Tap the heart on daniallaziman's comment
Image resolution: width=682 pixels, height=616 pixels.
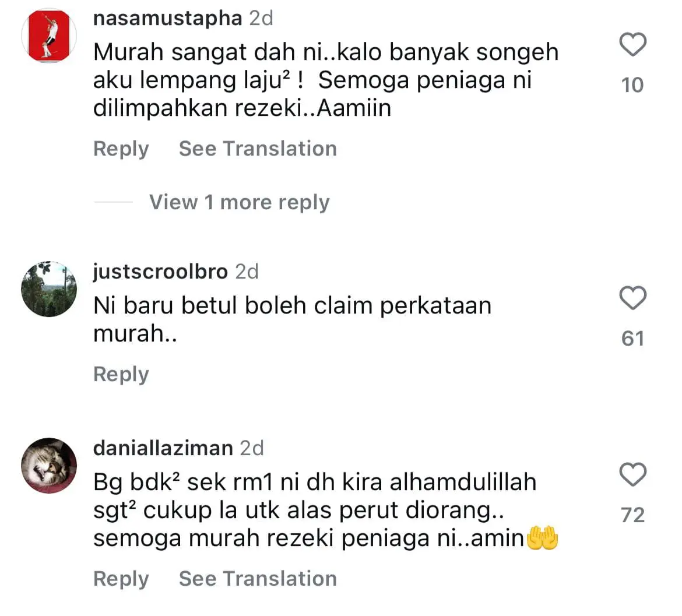[632, 474]
